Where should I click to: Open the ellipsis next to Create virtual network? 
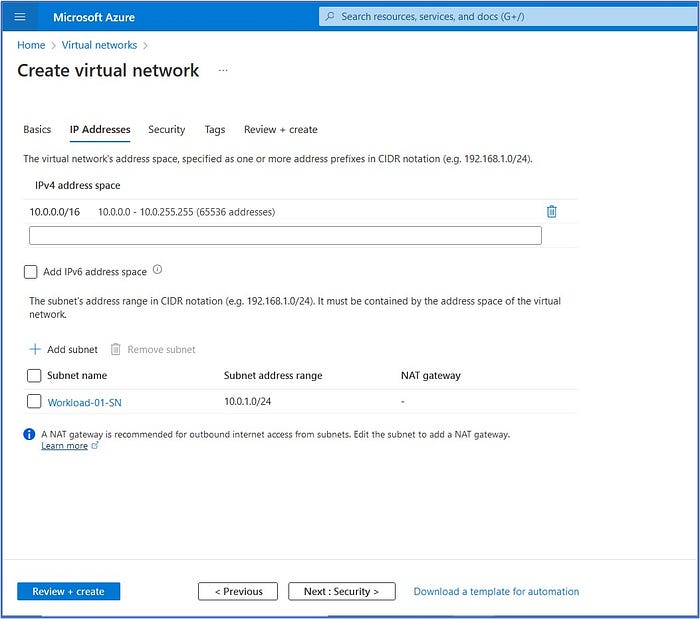(223, 71)
